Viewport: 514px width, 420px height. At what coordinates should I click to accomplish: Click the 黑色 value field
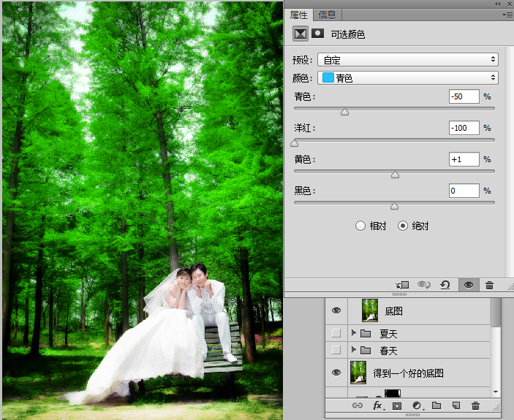coord(464,191)
